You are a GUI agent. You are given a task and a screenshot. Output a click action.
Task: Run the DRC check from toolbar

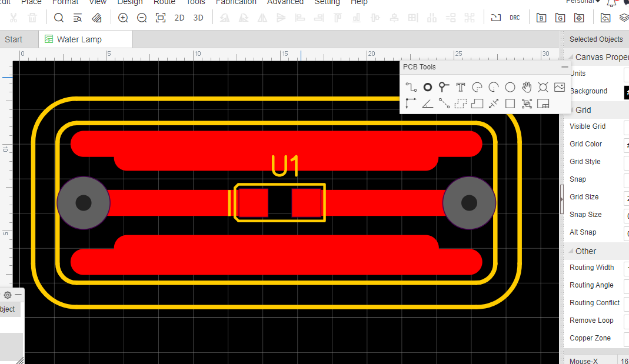coord(515,18)
